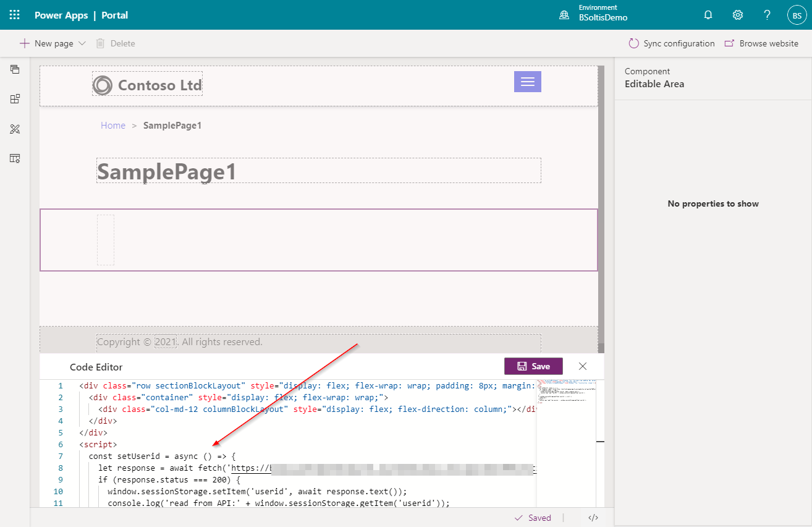Click the Delete command
This screenshot has height=527, width=812.
[x=116, y=43]
